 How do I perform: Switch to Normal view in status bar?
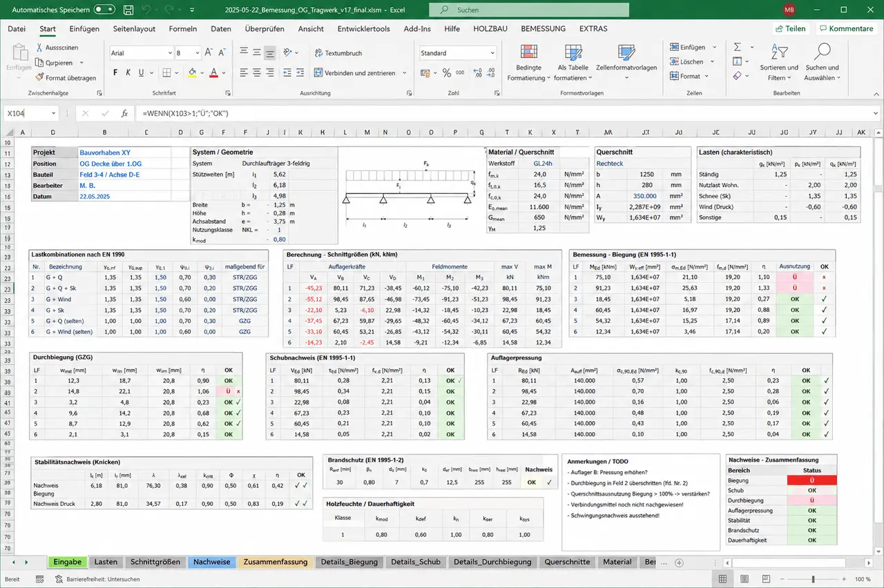coord(722,580)
